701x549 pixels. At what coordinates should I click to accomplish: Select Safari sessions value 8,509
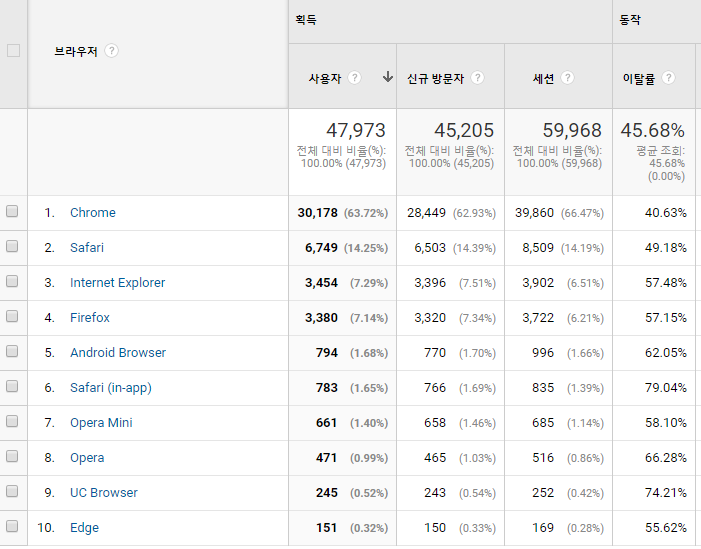tap(538, 248)
